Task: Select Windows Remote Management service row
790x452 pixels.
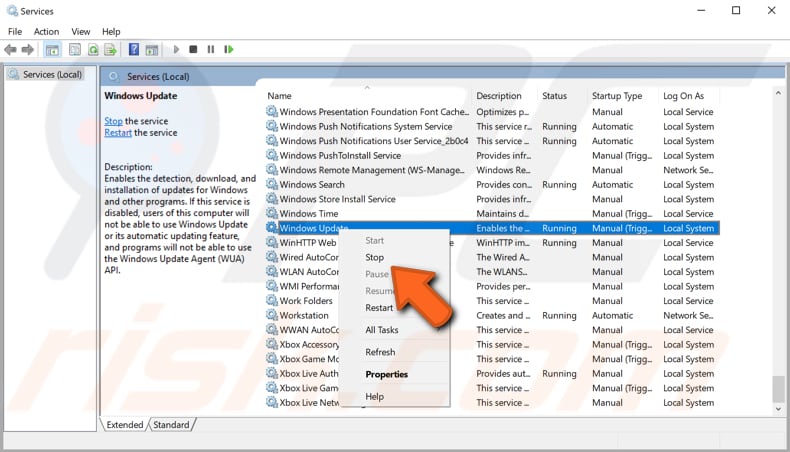Action: pyautogui.click(x=492, y=170)
